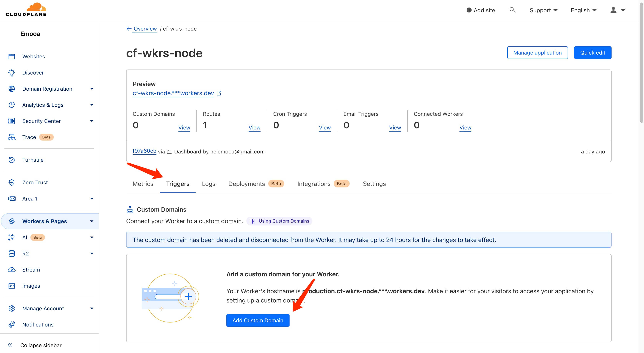
Task: Click the Manage Account gear icon
Action: click(12, 308)
